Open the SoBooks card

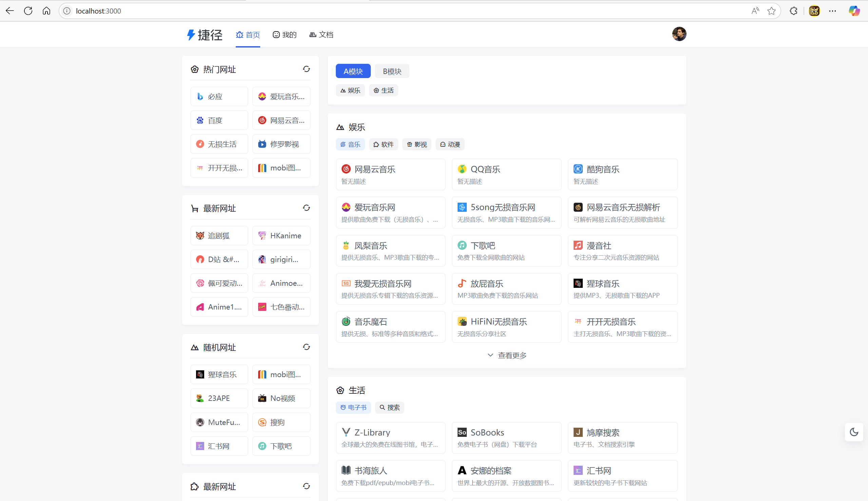[506, 438]
